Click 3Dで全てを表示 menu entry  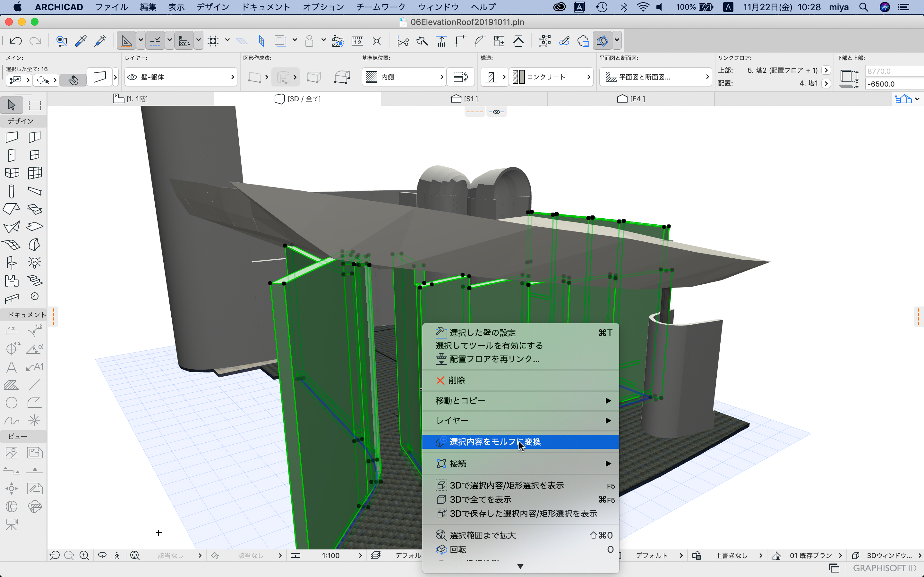(480, 499)
